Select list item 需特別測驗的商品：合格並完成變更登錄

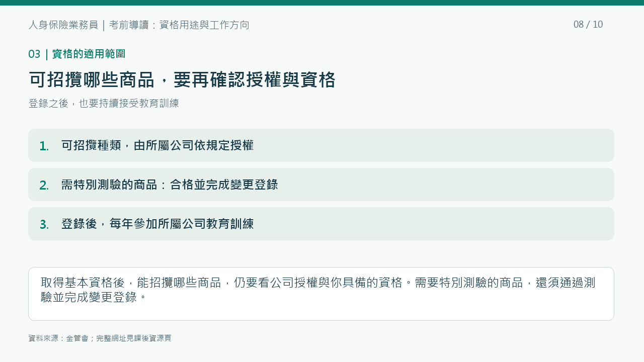coord(321,185)
